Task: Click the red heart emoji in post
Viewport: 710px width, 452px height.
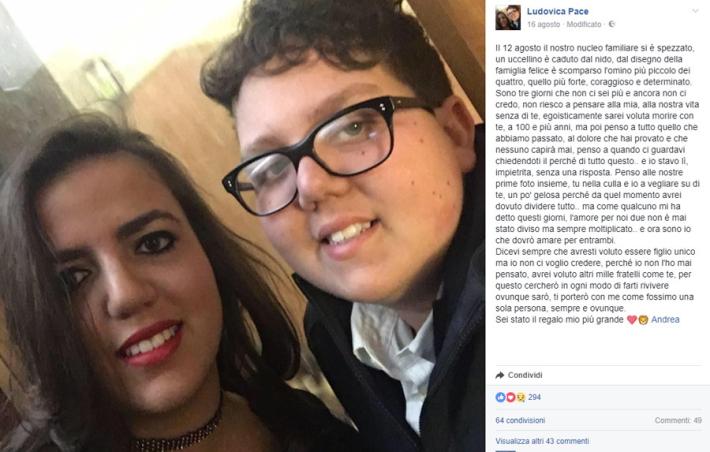Action: [632, 320]
